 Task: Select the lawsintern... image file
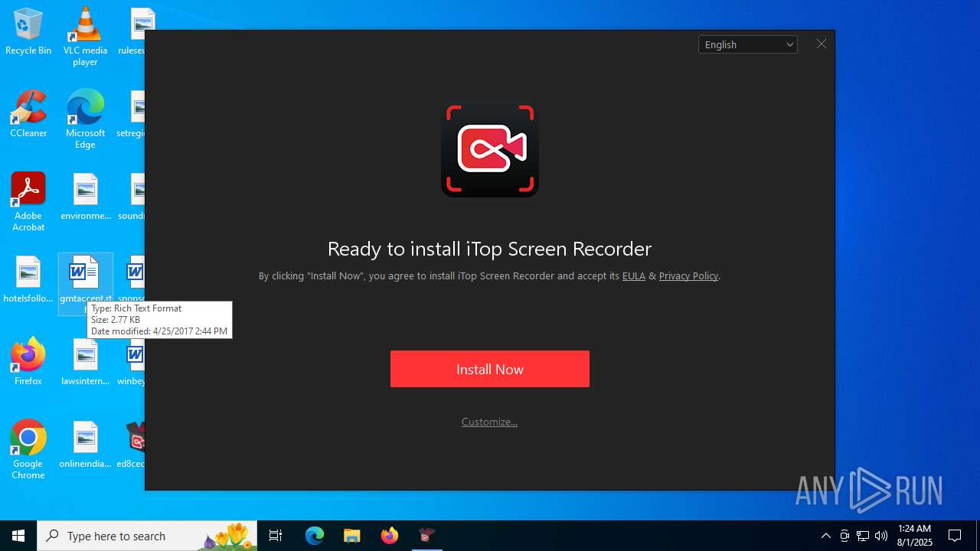coord(85,363)
